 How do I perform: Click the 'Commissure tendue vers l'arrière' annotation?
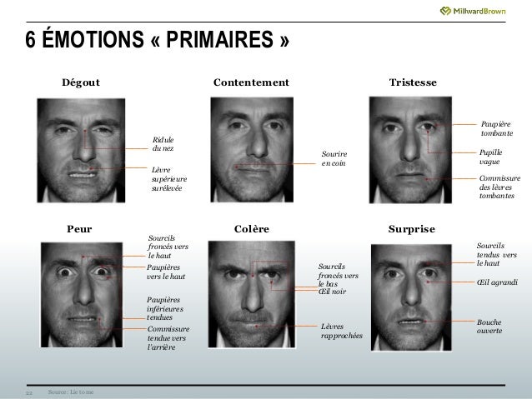[168, 338]
